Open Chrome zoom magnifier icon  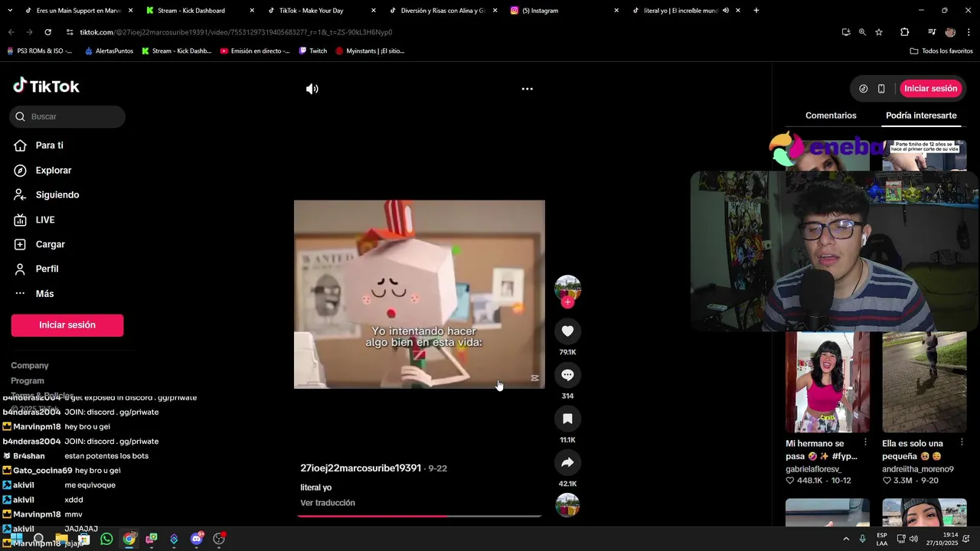click(862, 32)
